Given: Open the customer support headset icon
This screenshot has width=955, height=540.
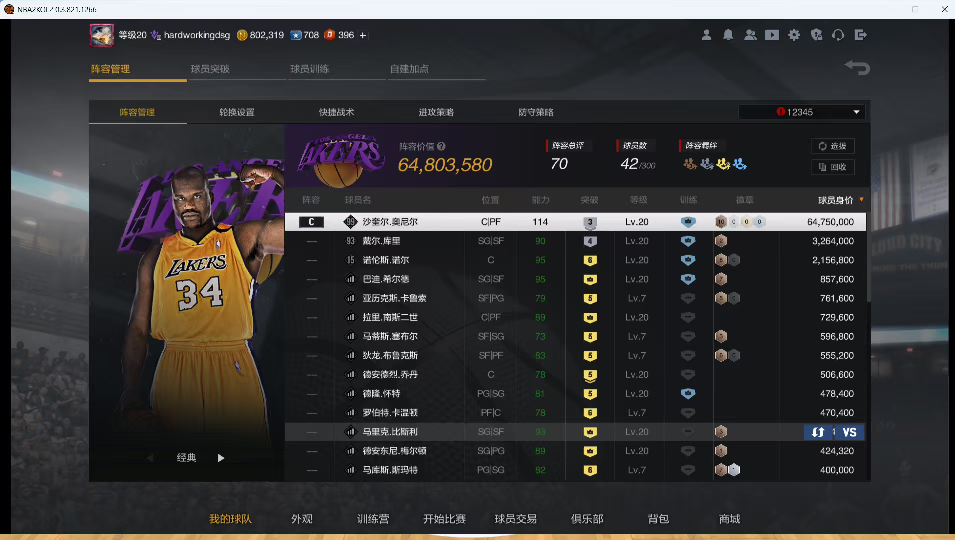Looking at the screenshot, I should tap(838, 35).
